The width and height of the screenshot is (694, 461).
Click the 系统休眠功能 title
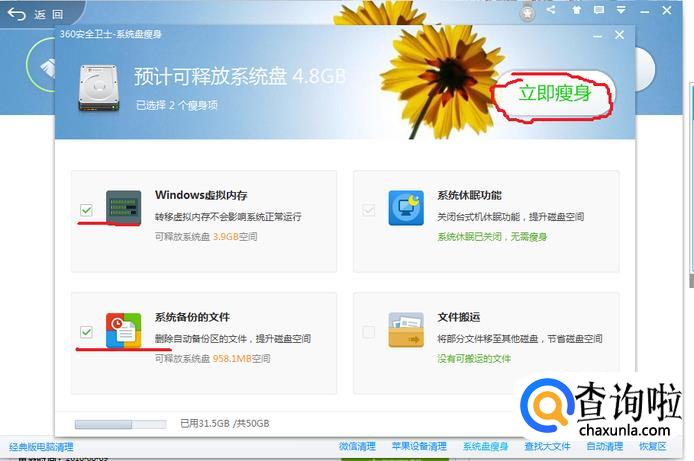[x=469, y=195]
